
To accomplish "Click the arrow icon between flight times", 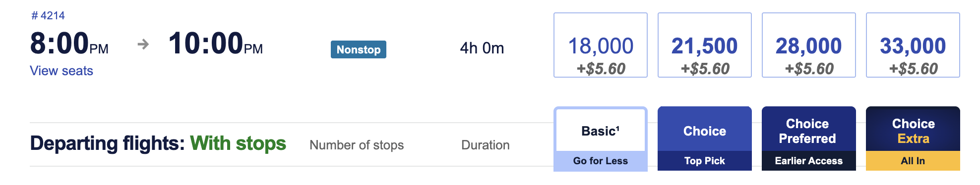I will (x=143, y=45).
